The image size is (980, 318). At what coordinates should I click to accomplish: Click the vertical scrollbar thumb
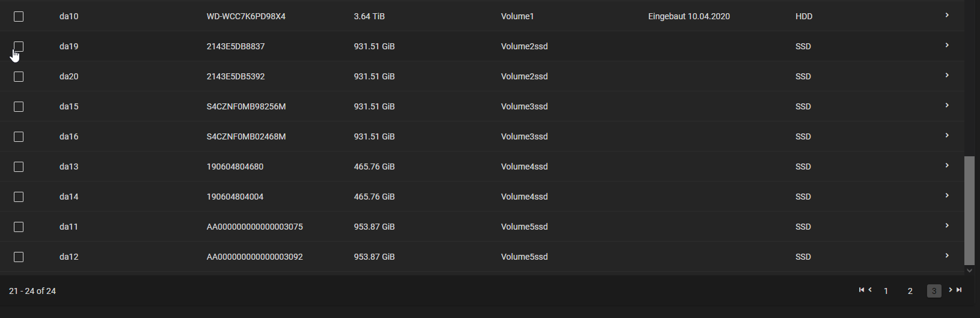coord(969,210)
